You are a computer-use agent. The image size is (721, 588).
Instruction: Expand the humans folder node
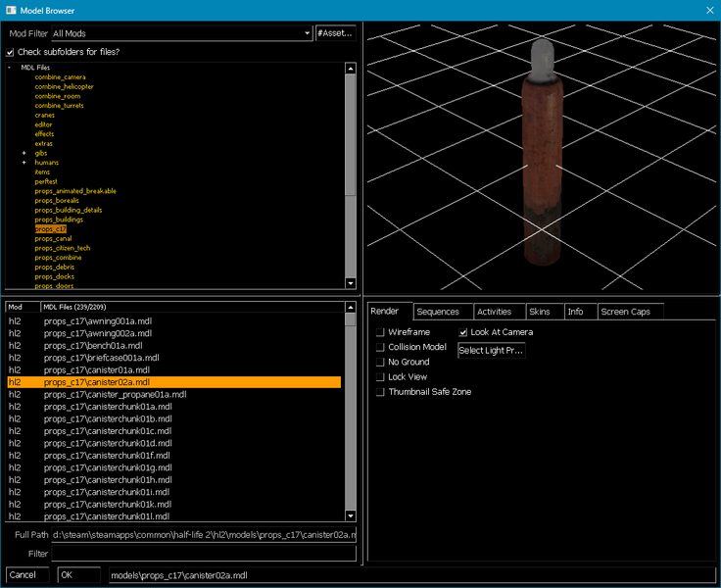(x=24, y=163)
